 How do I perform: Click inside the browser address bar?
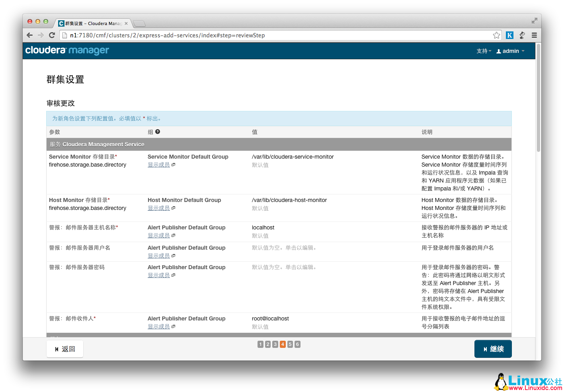pyautogui.click(x=239, y=35)
